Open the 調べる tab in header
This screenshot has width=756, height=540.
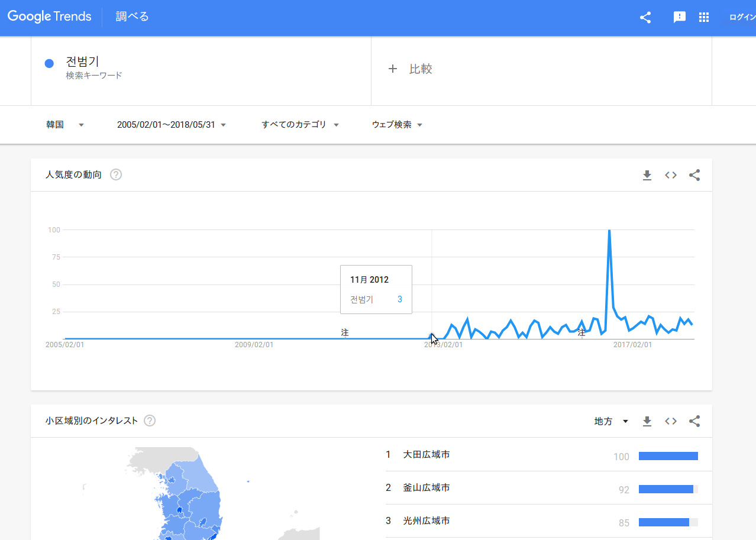point(132,17)
